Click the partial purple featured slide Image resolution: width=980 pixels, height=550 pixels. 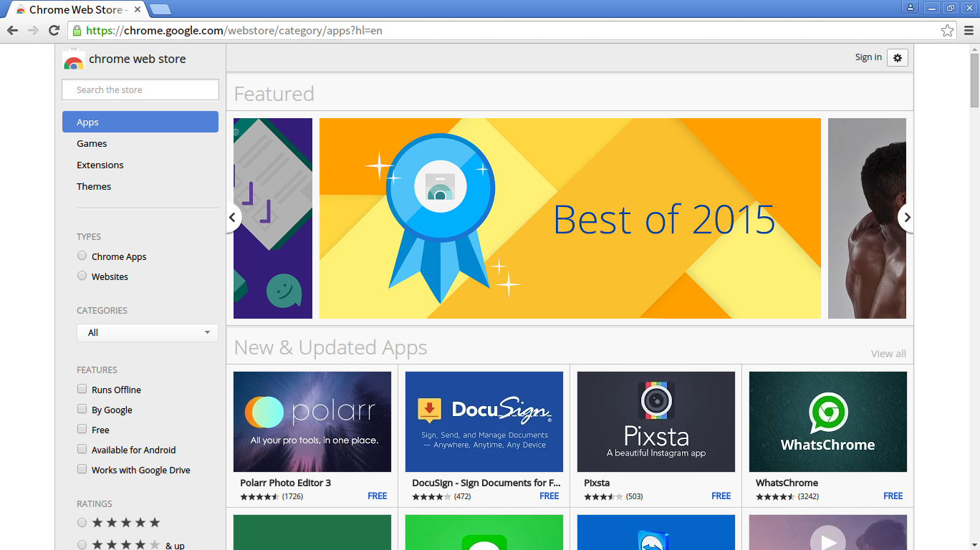pyautogui.click(x=273, y=218)
